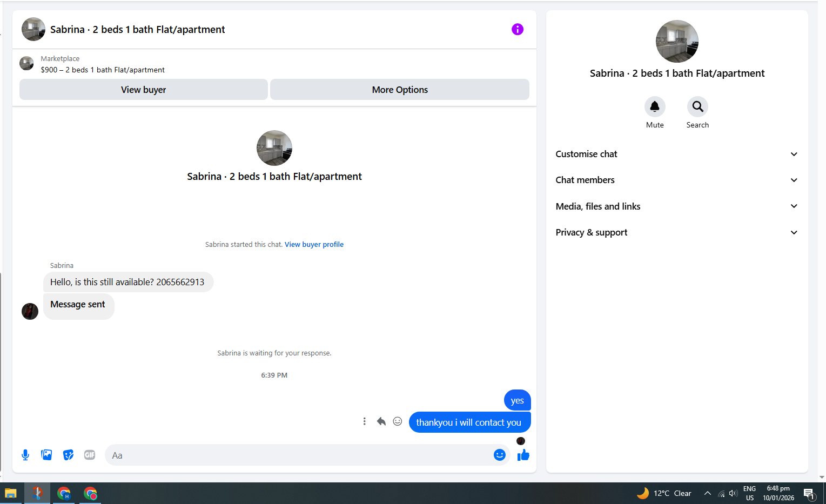
Task: Expand Privacy & support section
Action: (677, 232)
